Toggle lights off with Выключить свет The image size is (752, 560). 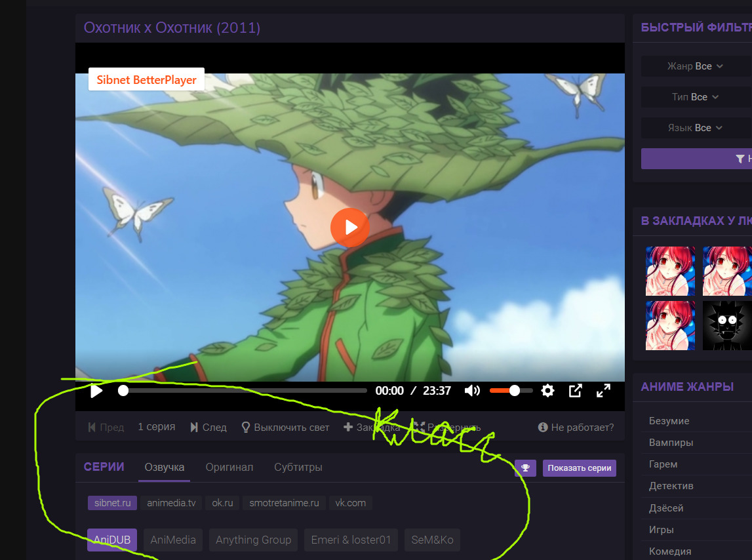285,427
